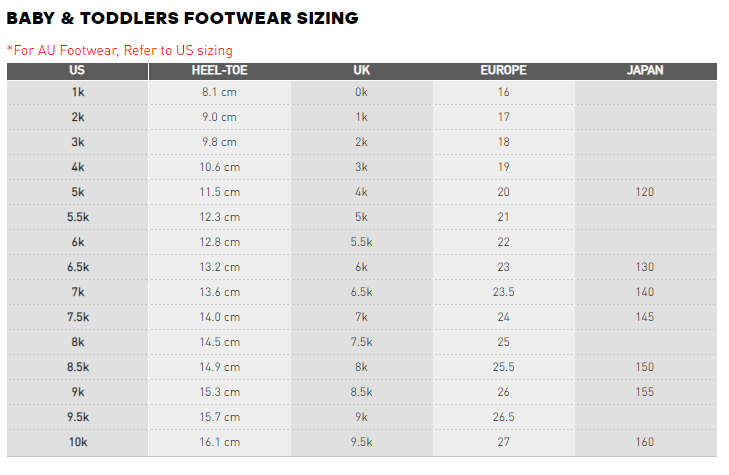The image size is (729, 475).
Task: Click the UK column header
Action: click(x=362, y=71)
